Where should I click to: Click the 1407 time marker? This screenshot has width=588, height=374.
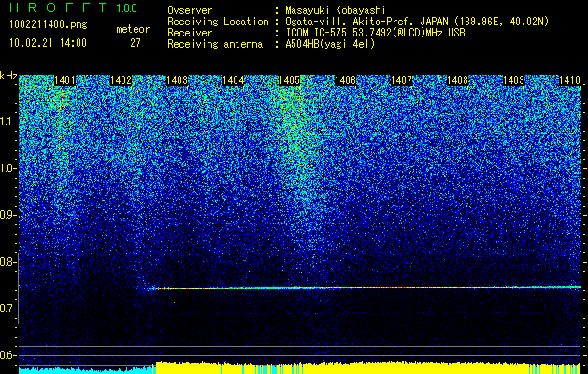click(x=401, y=80)
